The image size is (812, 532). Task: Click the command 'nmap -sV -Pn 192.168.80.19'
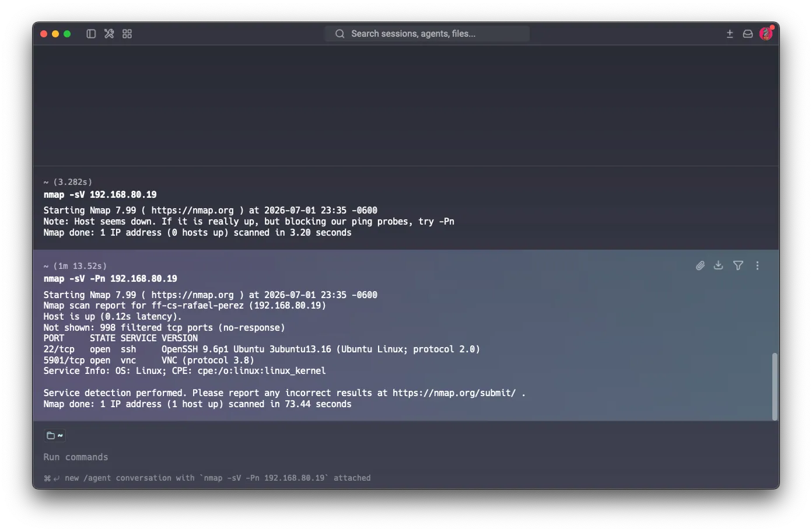[110, 279]
